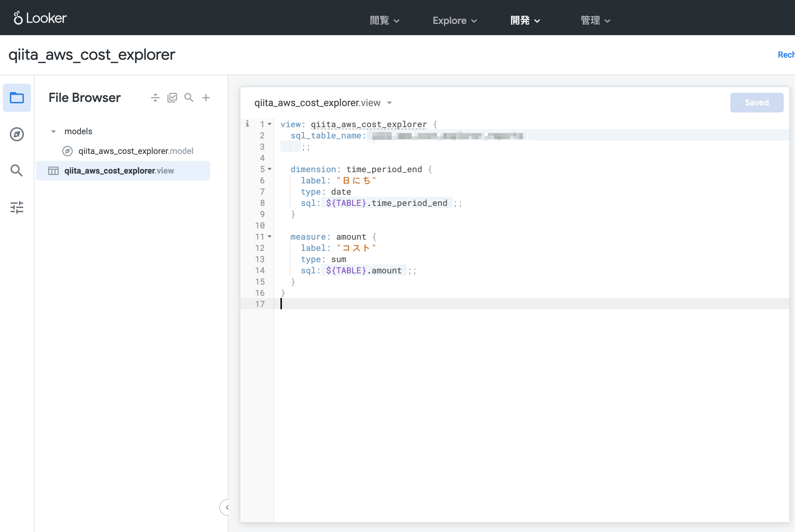The width and height of the screenshot is (795, 532).
Task: Place cursor on empty line 17
Action: point(531,304)
